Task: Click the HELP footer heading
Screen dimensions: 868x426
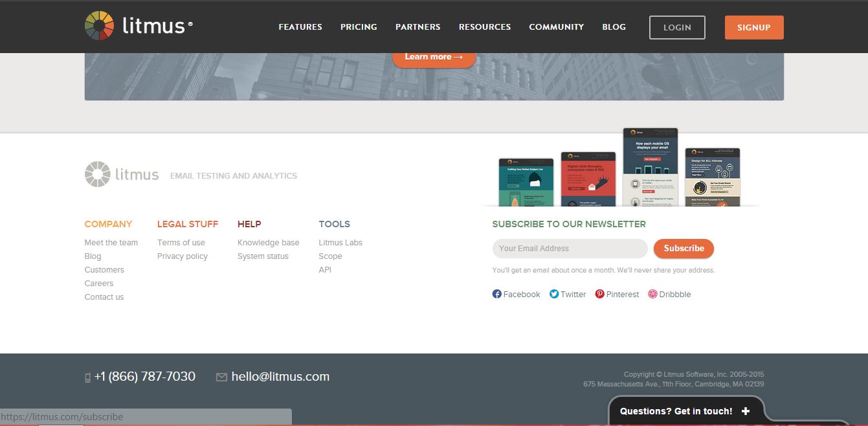Action: [249, 224]
